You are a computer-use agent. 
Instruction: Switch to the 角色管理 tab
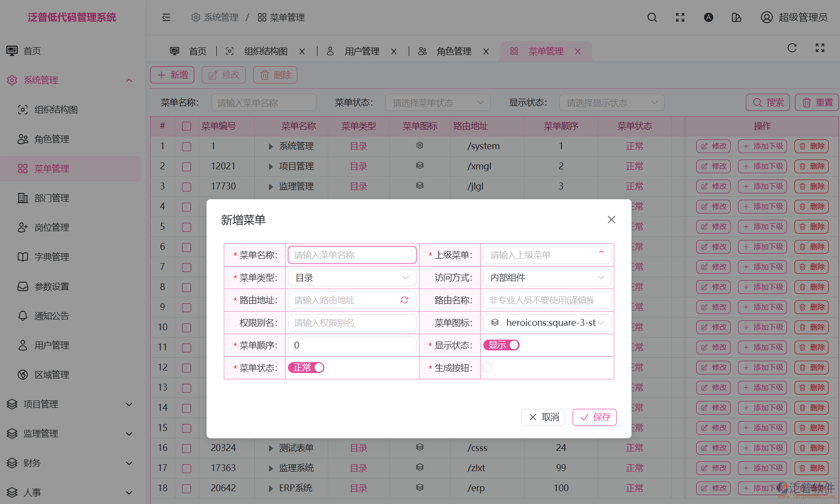(453, 51)
